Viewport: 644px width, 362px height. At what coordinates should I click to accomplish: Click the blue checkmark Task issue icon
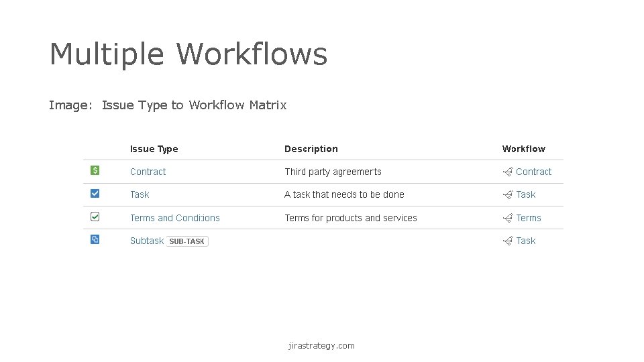pos(95,194)
